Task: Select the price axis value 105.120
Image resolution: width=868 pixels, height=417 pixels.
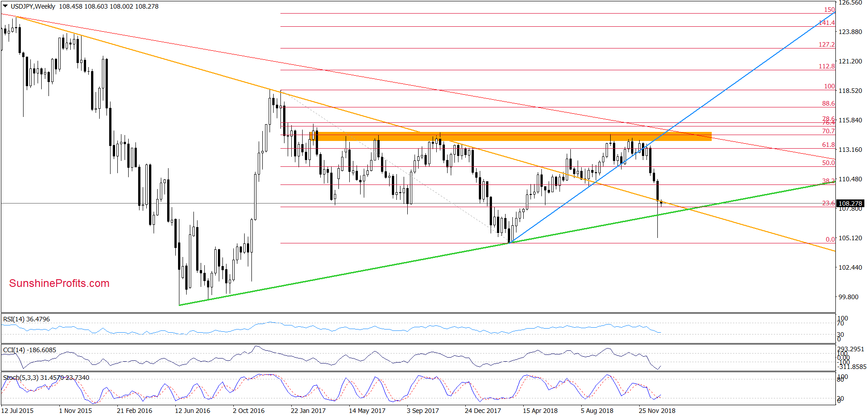Action: pyautogui.click(x=850, y=238)
